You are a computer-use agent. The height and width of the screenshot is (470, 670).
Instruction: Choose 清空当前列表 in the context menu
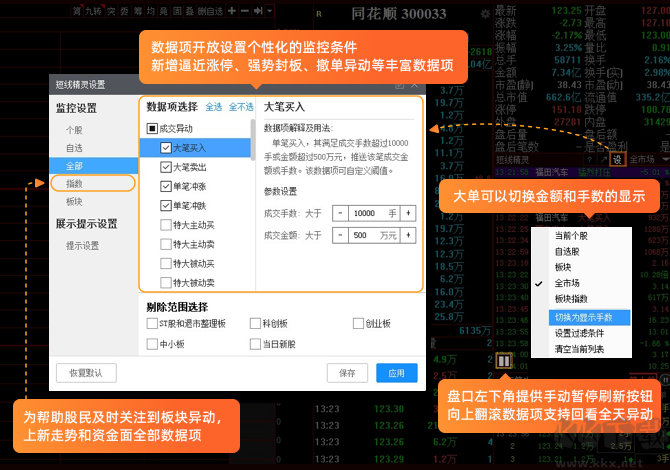pyautogui.click(x=579, y=349)
